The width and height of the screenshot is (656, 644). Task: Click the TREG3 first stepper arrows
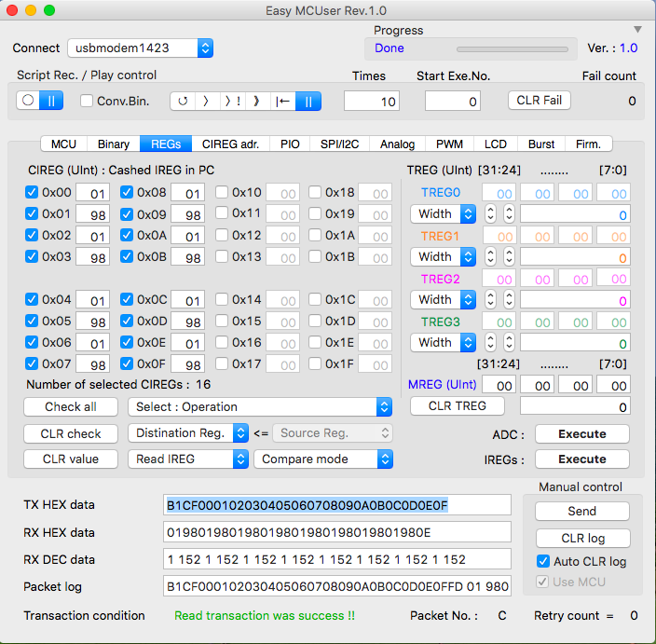(x=490, y=342)
